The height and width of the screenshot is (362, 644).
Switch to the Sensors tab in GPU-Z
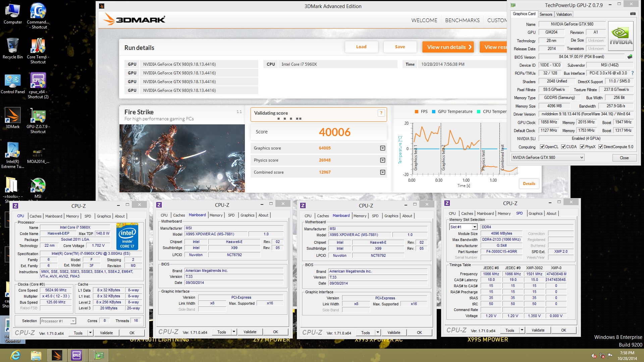[x=546, y=14]
